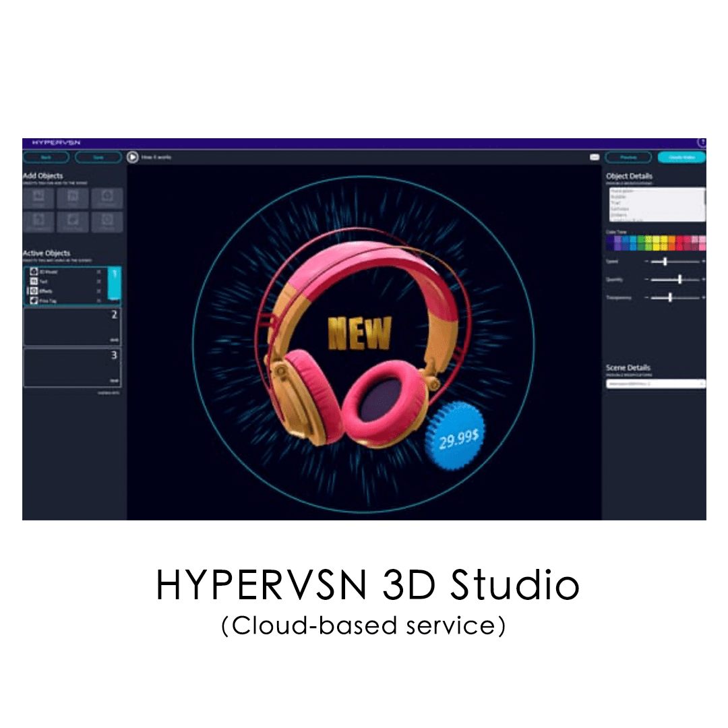This screenshot has width=728, height=728.
Task: Open the How it works playback icon
Action: [132, 157]
